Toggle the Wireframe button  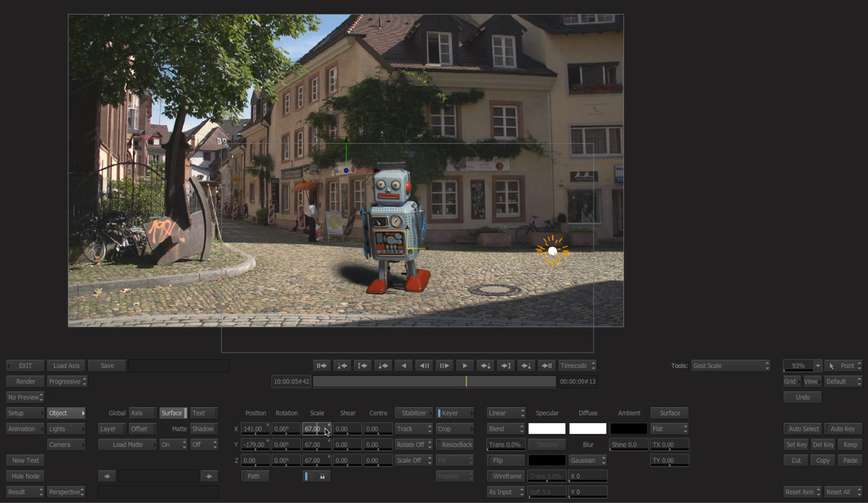tap(506, 476)
